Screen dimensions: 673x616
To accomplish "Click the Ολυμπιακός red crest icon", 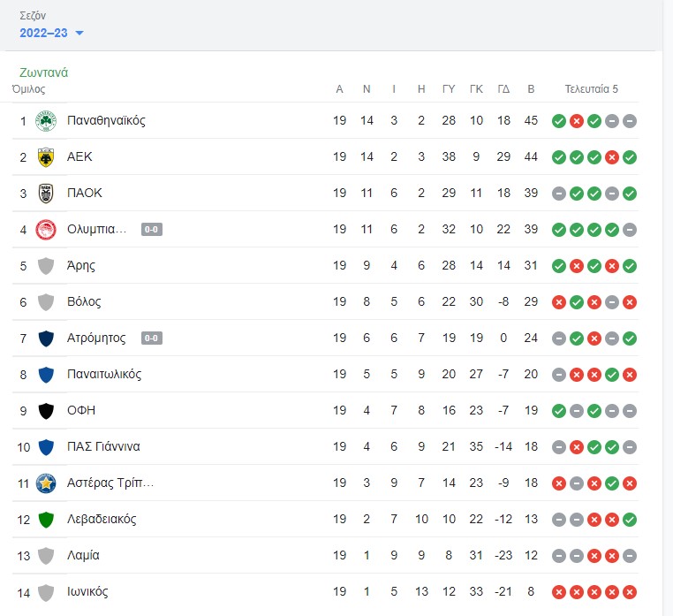I will 46,230.
